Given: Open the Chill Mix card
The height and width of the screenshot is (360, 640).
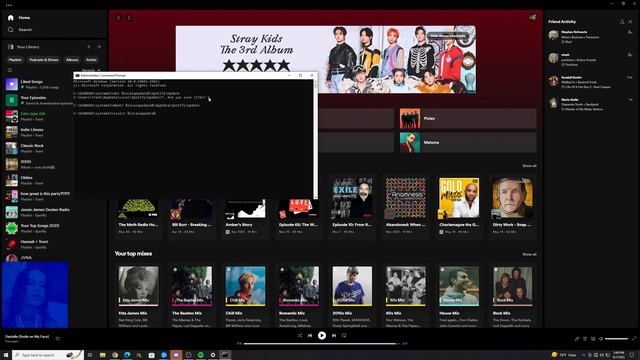Looking at the screenshot, I should point(245,296).
